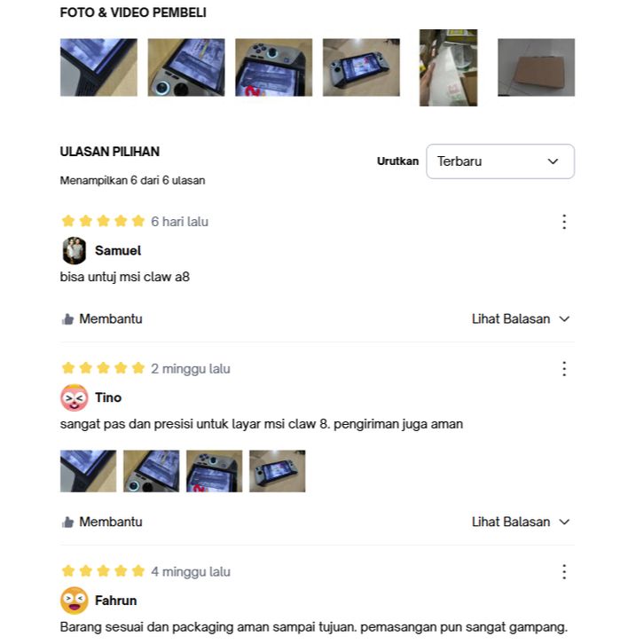This screenshot has height=644, width=644.
Task: Open Tino's review photo showing joystick close-up
Action: click(x=151, y=471)
